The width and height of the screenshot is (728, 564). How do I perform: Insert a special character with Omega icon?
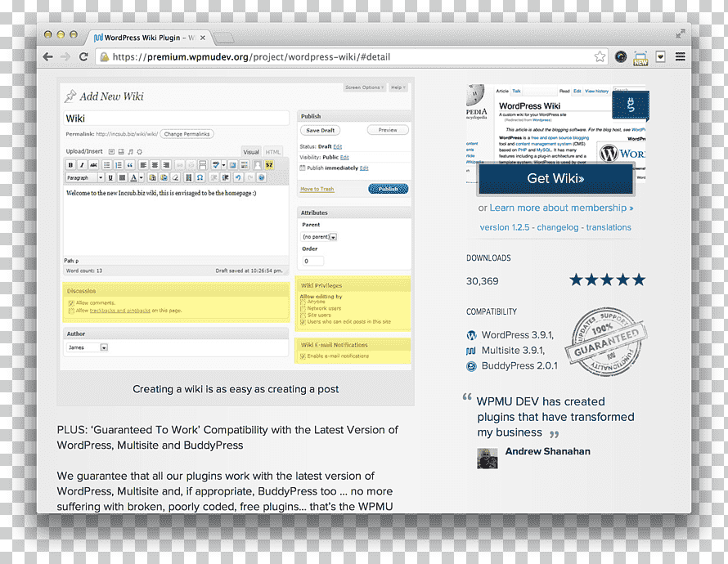coord(200,177)
